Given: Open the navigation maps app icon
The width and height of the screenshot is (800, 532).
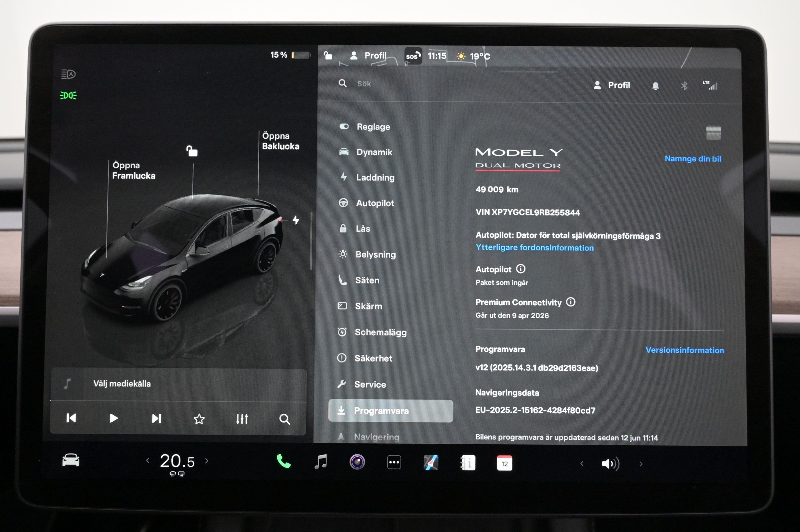Looking at the screenshot, I should (x=431, y=463).
